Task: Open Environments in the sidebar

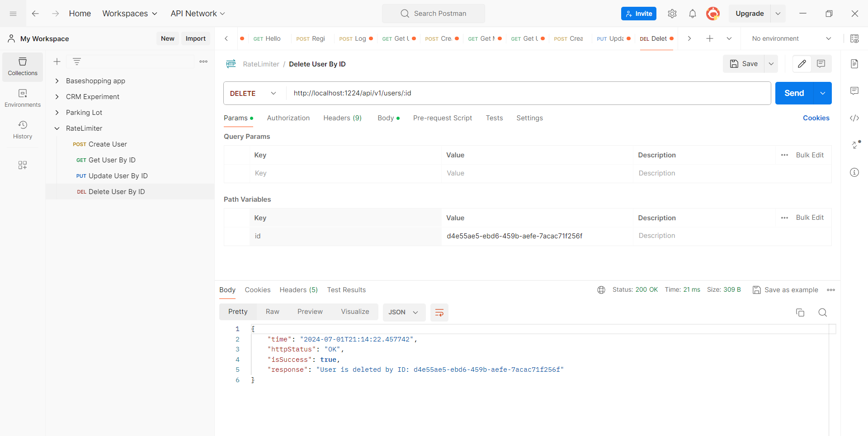Action: [23, 99]
